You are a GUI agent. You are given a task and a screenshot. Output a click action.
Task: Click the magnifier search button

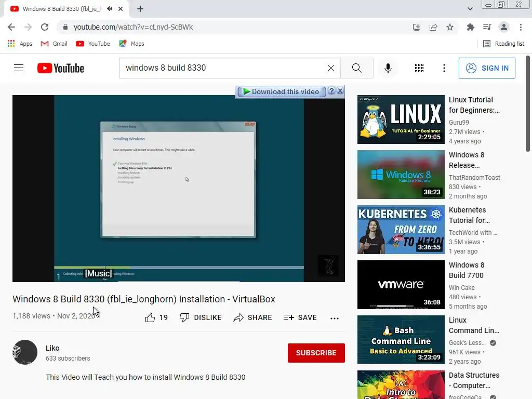coord(356,68)
